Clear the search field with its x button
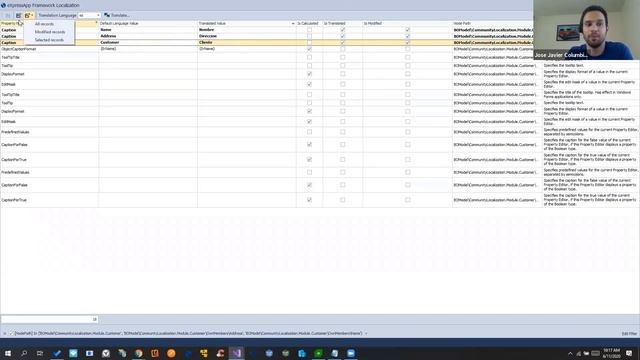This screenshot has width=640, height=360. pyautogui.click(x=95, y=319)
